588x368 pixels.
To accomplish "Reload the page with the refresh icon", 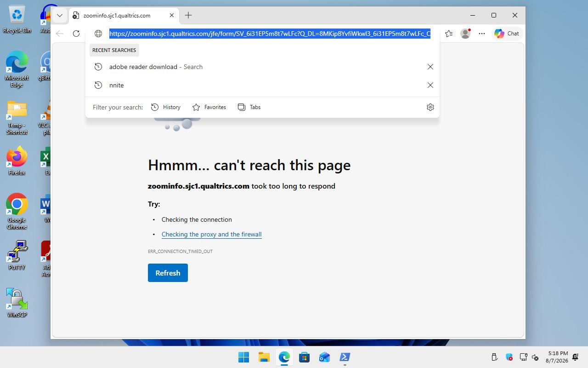I will [x=76, y=34].
